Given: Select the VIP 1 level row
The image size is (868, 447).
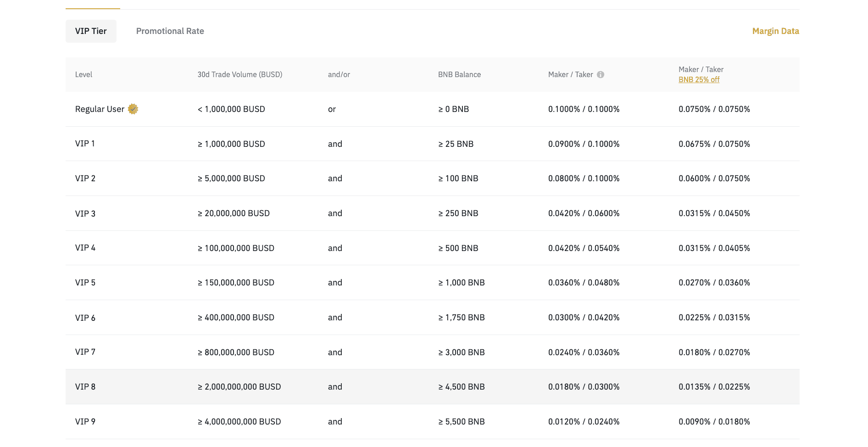Looking at the screenshot, I should tap(85, 144).
